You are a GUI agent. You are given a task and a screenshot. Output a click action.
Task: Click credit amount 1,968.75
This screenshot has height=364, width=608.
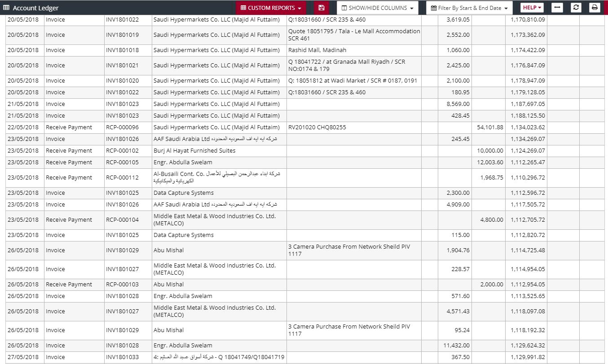click(x=492, y=178)
